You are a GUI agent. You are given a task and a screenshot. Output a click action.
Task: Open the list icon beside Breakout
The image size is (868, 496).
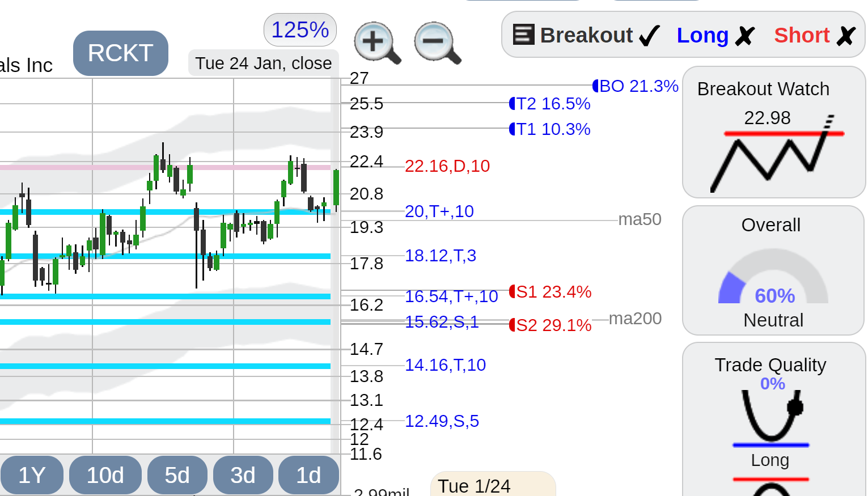523,35
